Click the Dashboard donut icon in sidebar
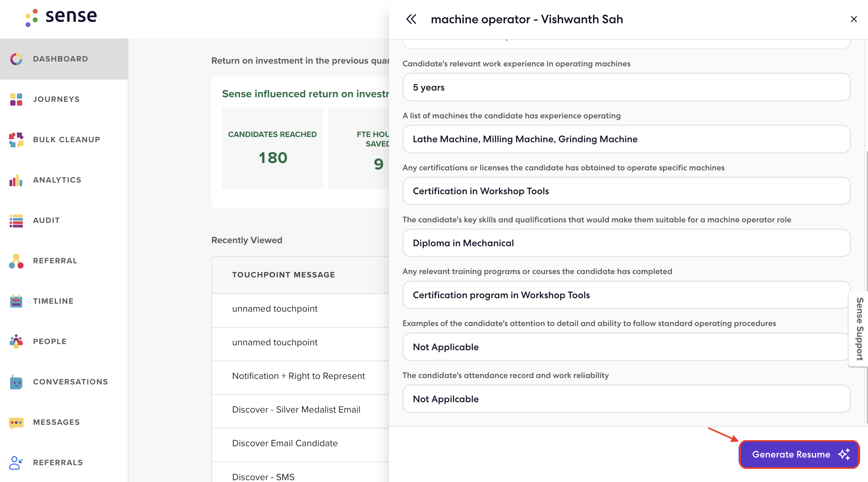The width and height of the screenshot is (868, 482). coord(16,59)
